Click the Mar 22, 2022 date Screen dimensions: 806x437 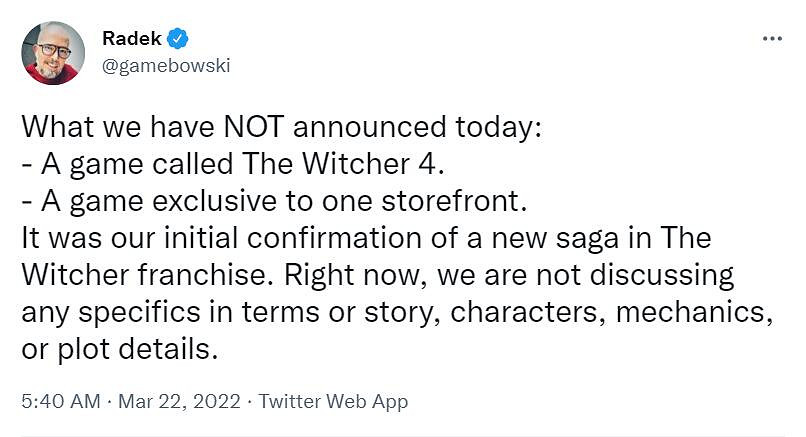coord(178,401)
